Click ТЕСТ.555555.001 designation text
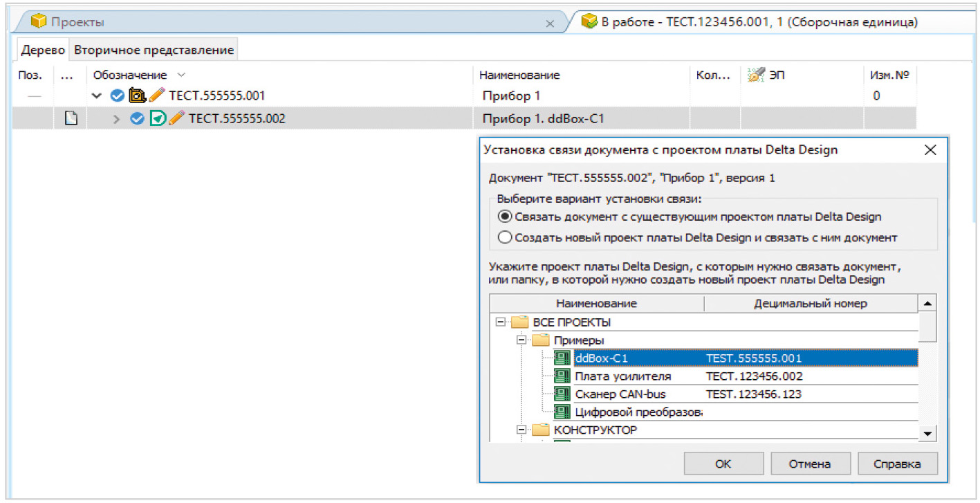Screen dimensions: 980x503 tap(216, 95)
